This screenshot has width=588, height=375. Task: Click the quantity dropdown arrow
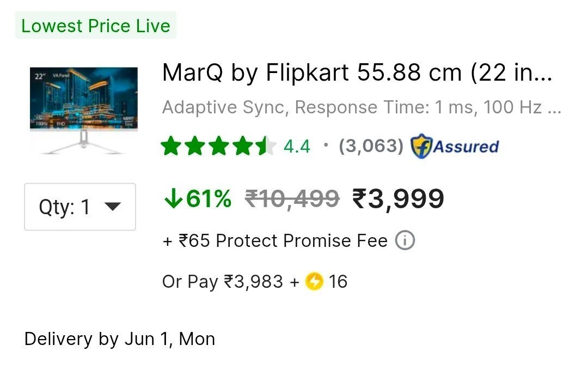[x=113, y=207]
